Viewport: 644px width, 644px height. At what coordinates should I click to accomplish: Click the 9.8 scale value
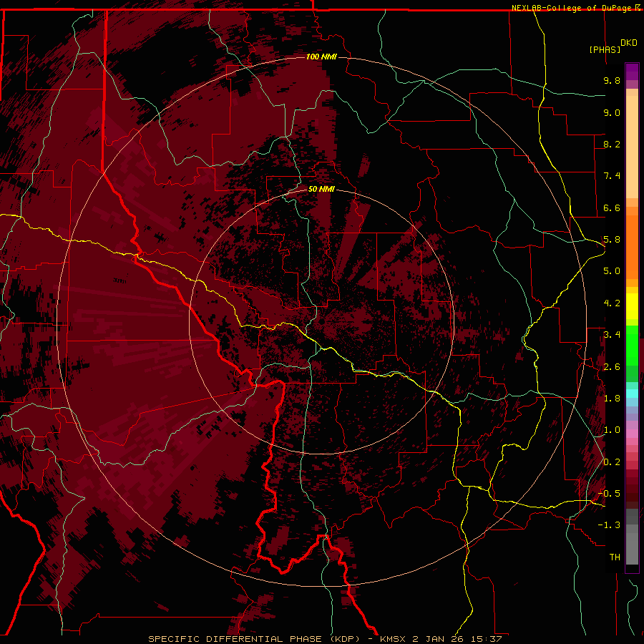point(612,80)
